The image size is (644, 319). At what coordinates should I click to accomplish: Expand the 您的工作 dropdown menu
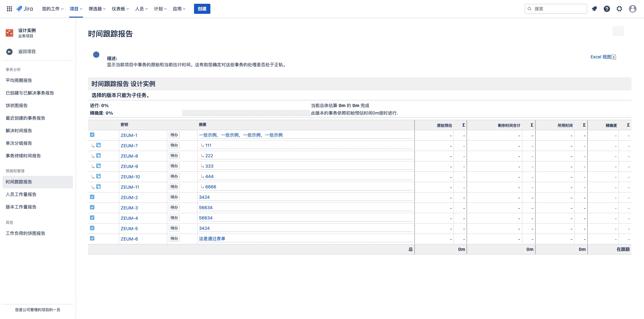53,9
